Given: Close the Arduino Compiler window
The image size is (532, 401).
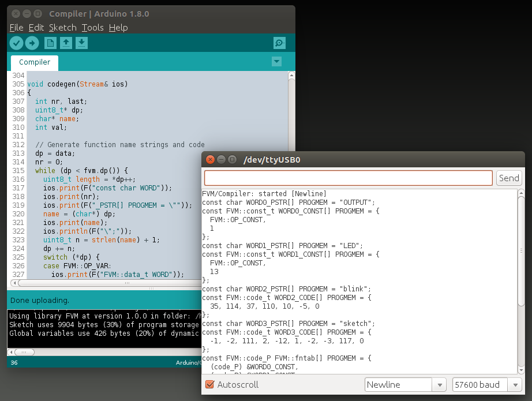Looking at the screenshot, I should click(16, 14).
